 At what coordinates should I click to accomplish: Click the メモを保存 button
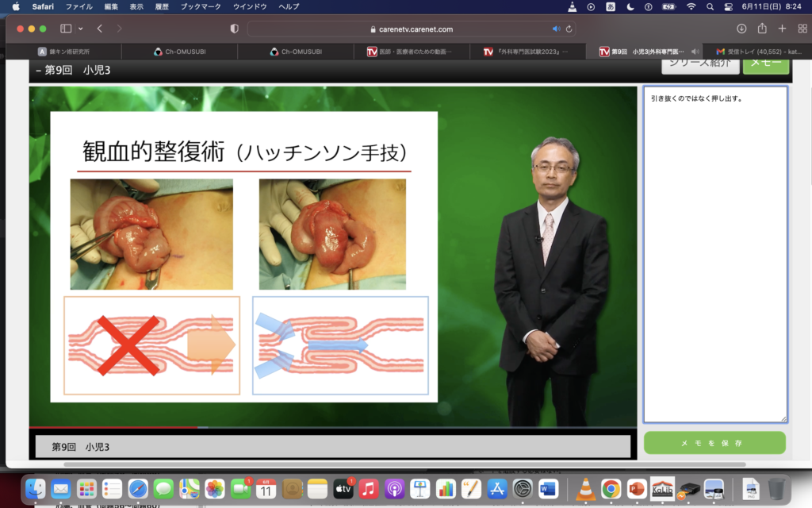(x=714, y=443)
